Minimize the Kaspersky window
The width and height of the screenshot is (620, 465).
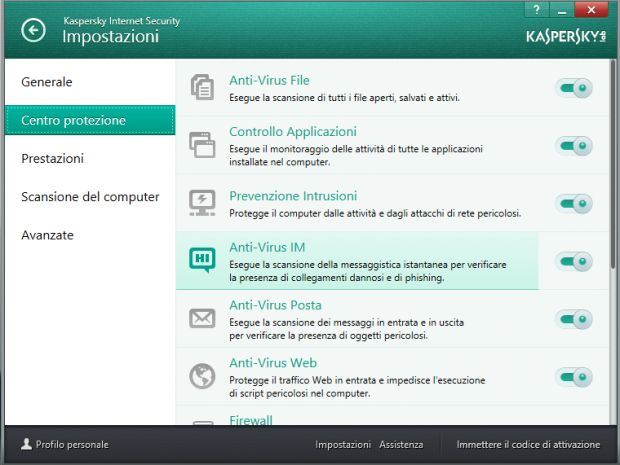tap(561, 9)
